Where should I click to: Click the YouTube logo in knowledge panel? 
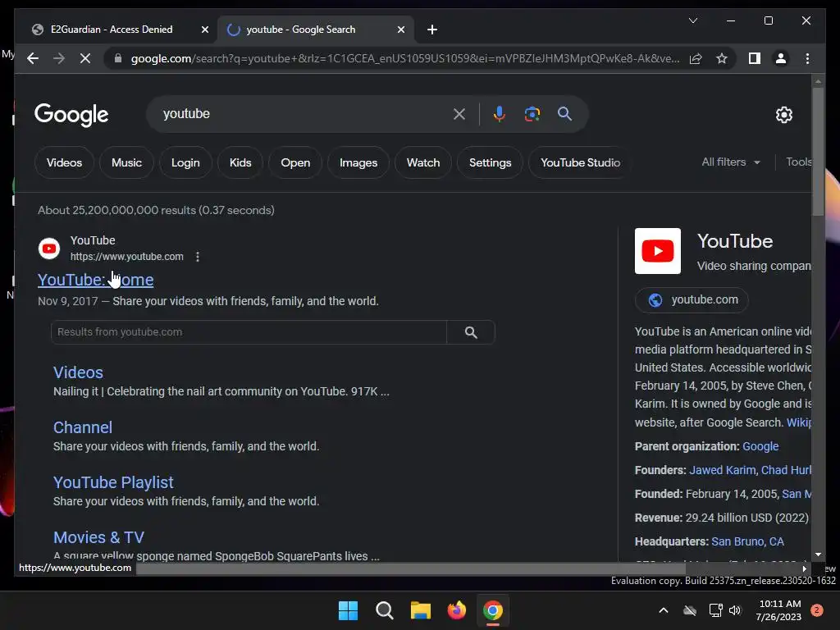657,251
